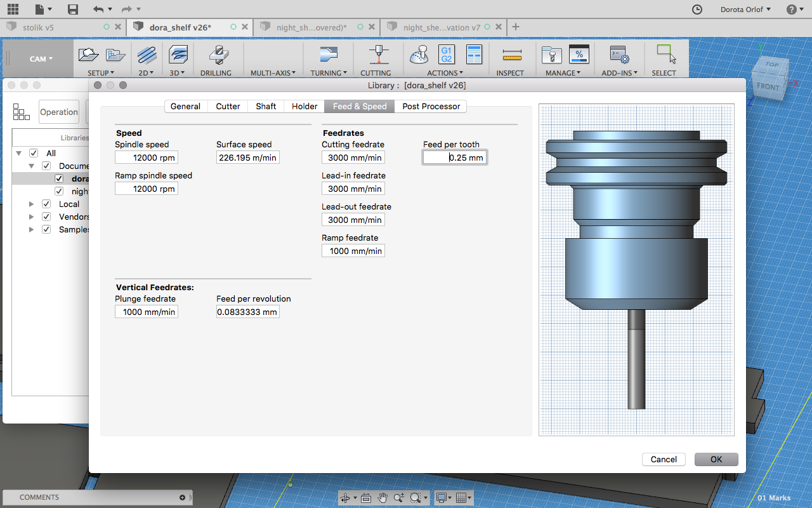Click the Spindle speed input field
The image size is (812, 508).
(x=147, y=157)
